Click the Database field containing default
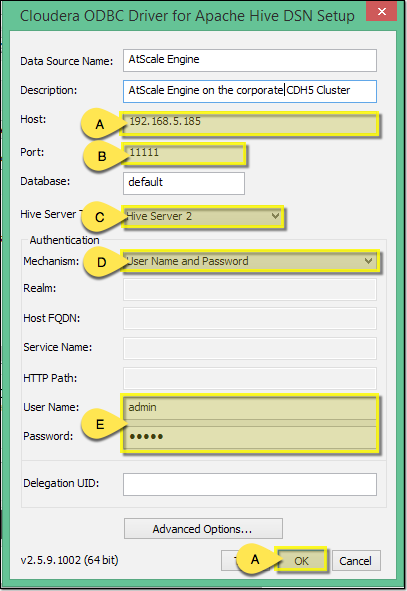This screenshot has width=407, height=591. point(184,183)
